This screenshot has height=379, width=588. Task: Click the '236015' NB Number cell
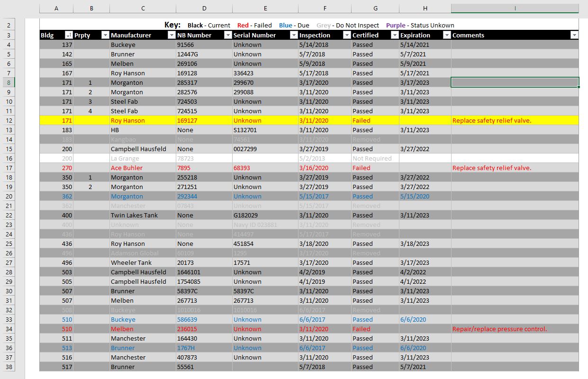pyautogui.click(x=204, y=329)
